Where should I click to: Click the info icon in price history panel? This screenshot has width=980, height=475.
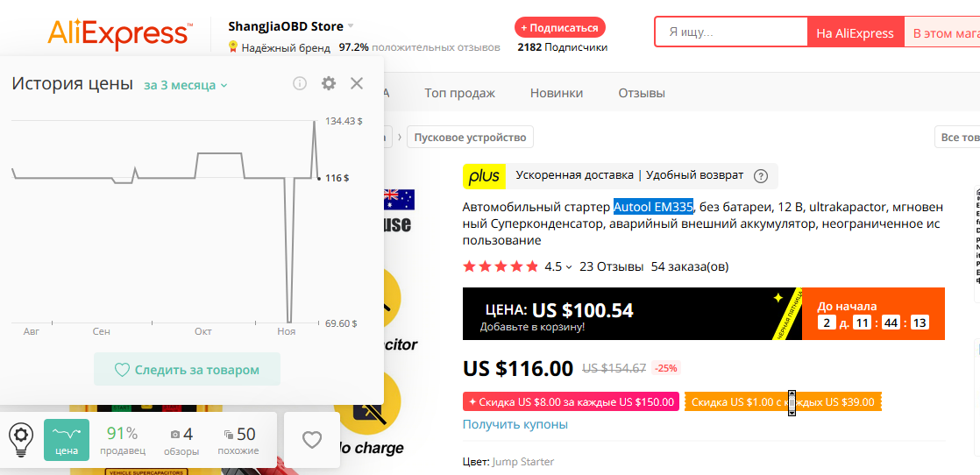[300, 83]
